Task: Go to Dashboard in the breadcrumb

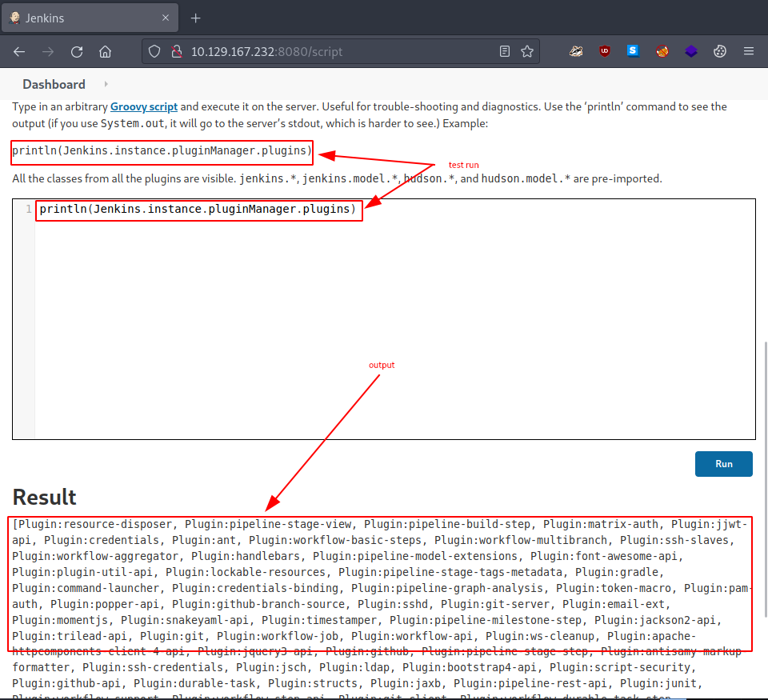Action: [x=54, y=84]
